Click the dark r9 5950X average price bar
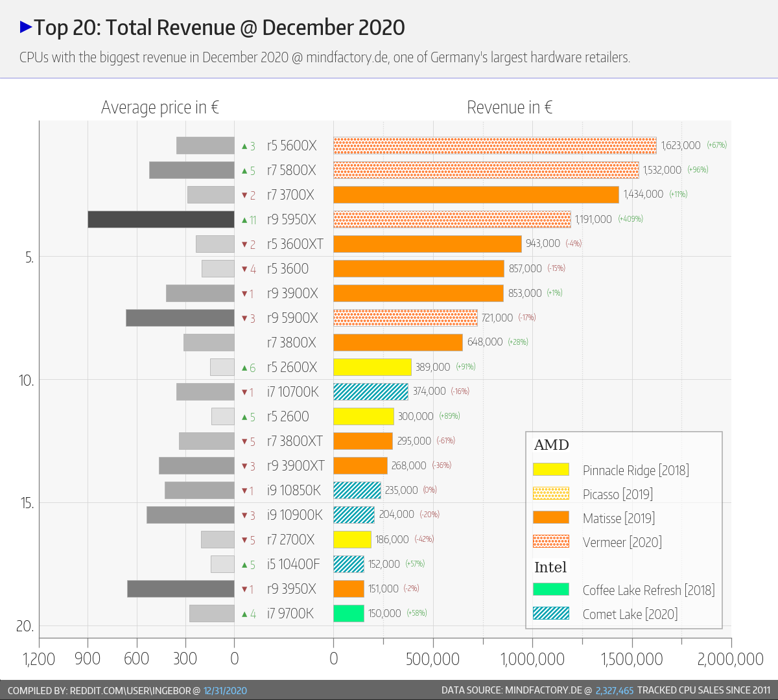The image size is (778, 700). tap(161, 219)
